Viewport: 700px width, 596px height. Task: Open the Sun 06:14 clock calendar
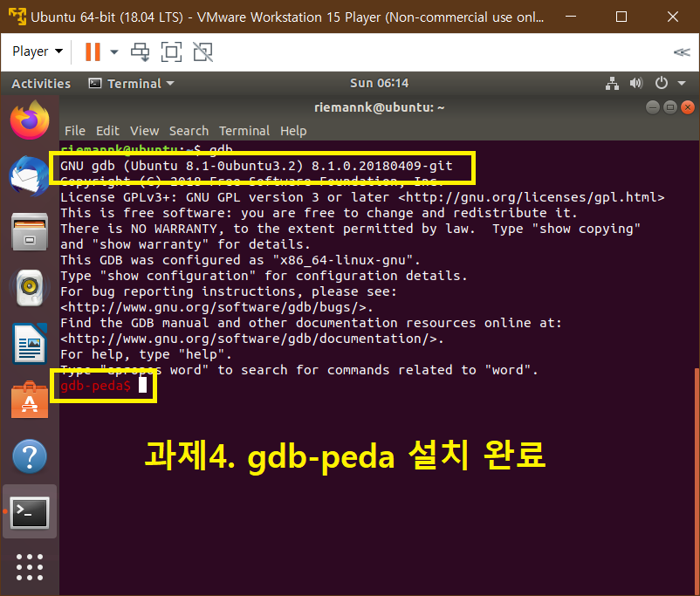[379, 83]
